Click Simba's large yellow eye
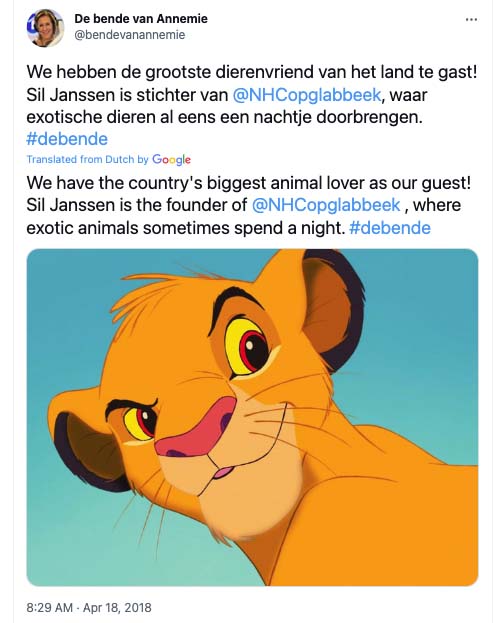 pyautogui.click(x=247, y=346)
